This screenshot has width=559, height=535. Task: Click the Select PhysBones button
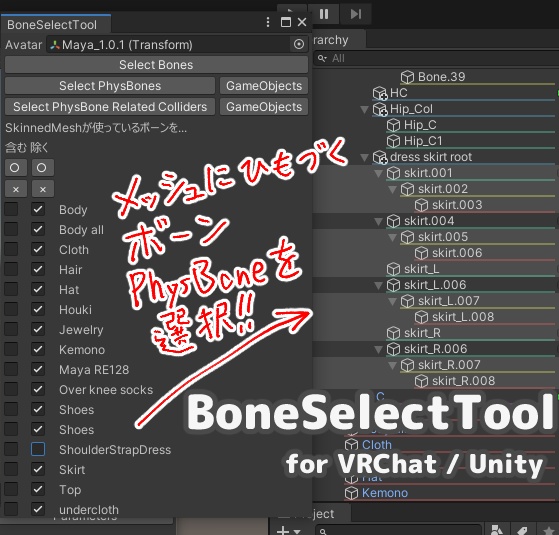pos(110,86)
